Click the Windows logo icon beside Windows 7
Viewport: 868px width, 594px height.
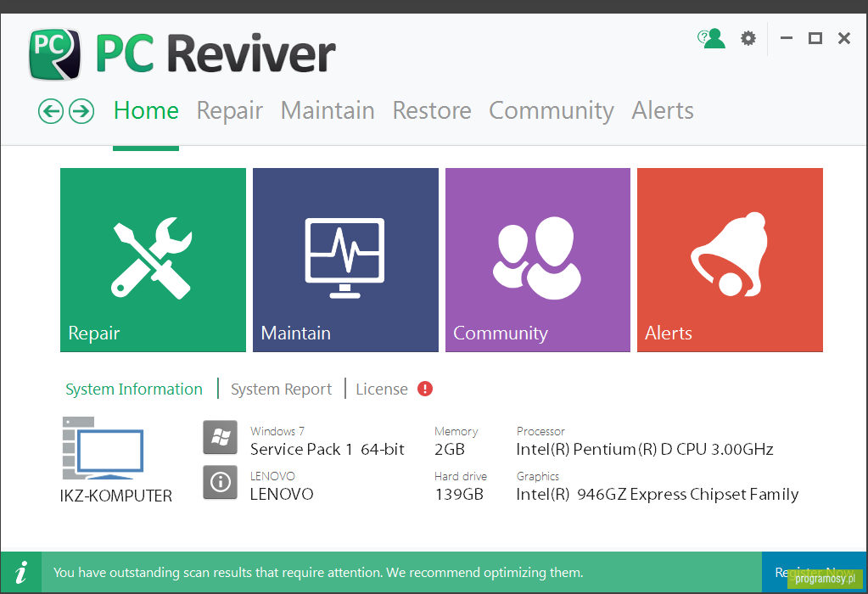(x=221, y=437)
